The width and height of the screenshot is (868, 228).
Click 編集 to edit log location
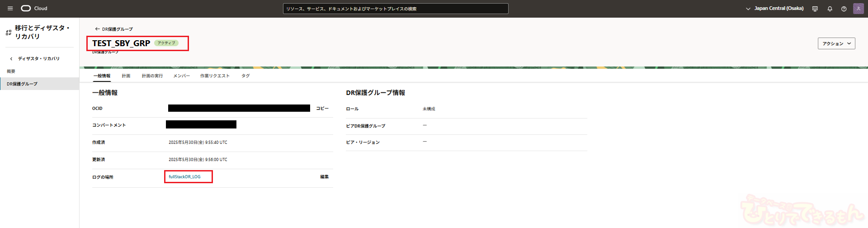(x=324, y=177)
